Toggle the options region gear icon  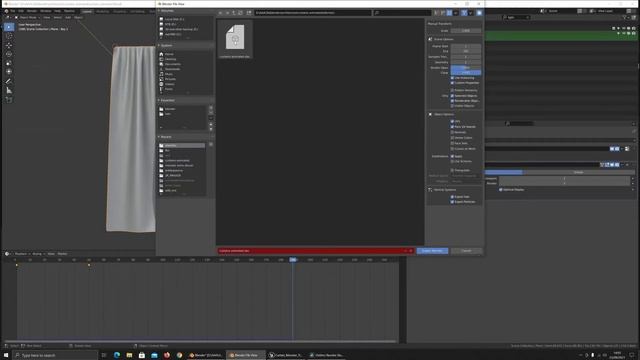pyautogui.click(x=479, y=13)
